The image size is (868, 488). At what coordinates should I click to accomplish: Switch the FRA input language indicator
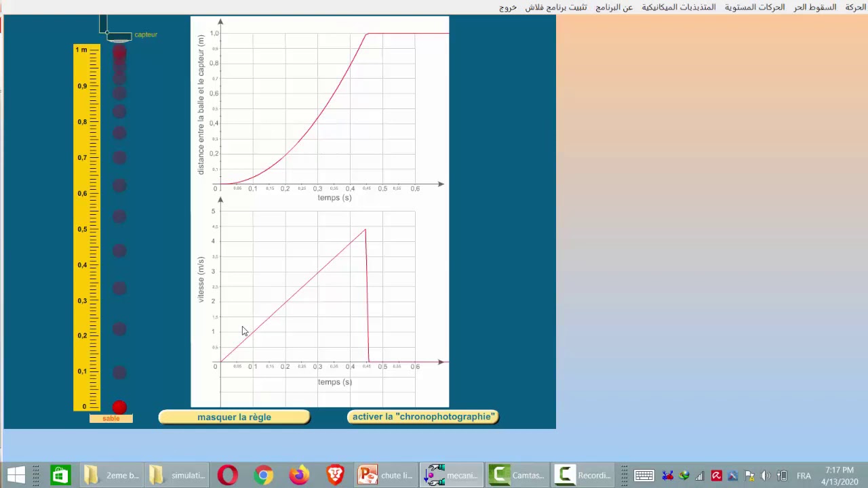[x=804, y=476]
